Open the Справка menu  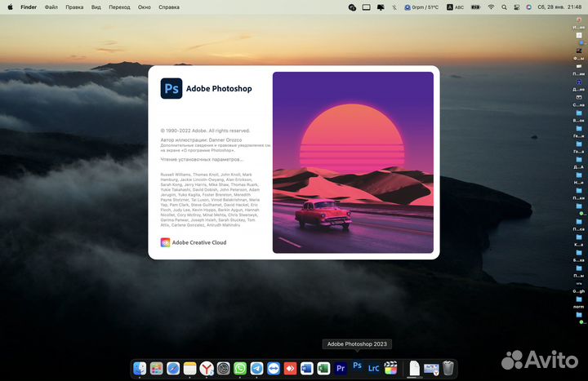pyautogui.click(x=169, y=7)
